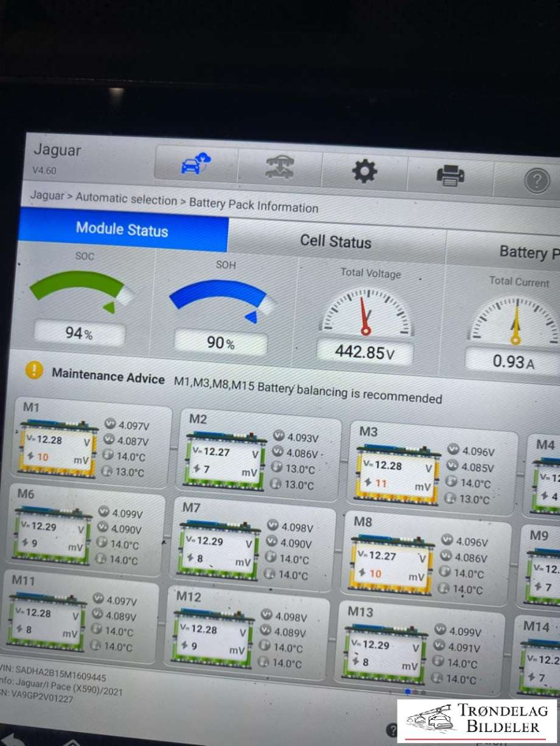Select the SOH value 90%
Viewport: 560px width, 746px height.
point(221,343)
